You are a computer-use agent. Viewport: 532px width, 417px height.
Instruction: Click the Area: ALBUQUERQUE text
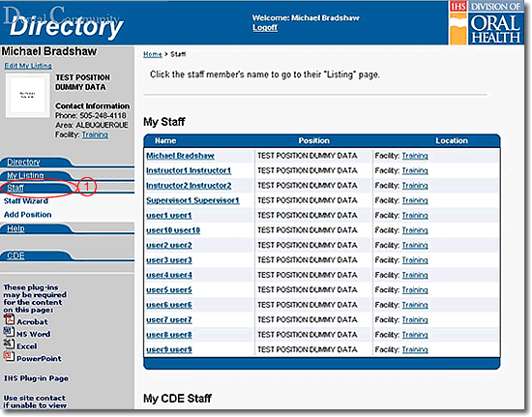click(x=92, y=125)
